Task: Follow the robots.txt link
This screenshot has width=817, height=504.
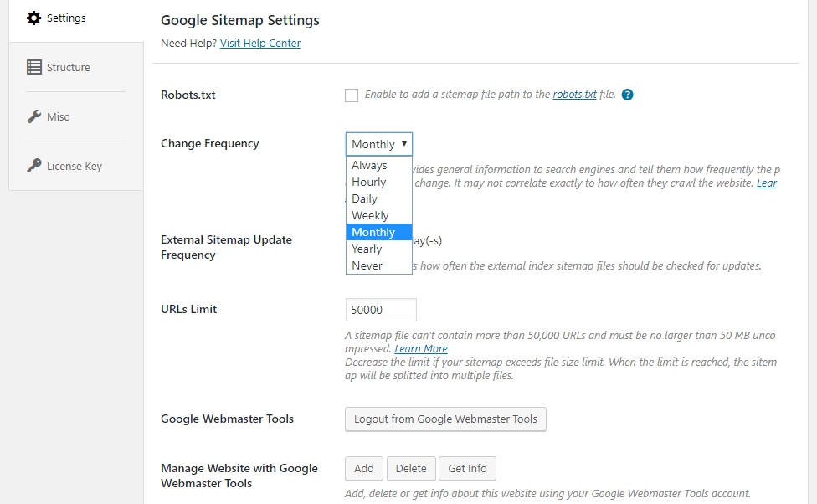Action: tap(574, 95)
